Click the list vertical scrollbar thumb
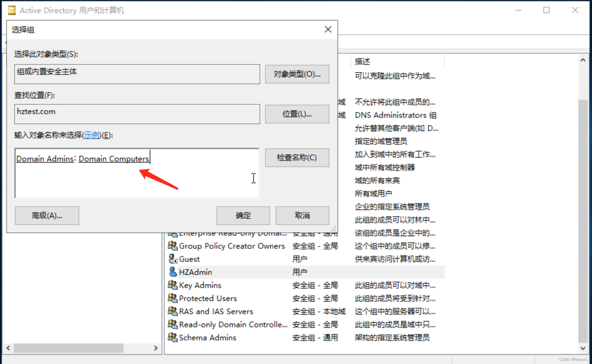 [583, 221]
